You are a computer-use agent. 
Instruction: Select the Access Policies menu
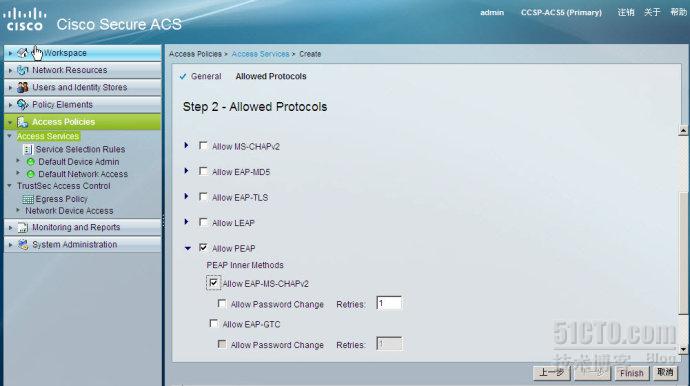coord(83,122)
